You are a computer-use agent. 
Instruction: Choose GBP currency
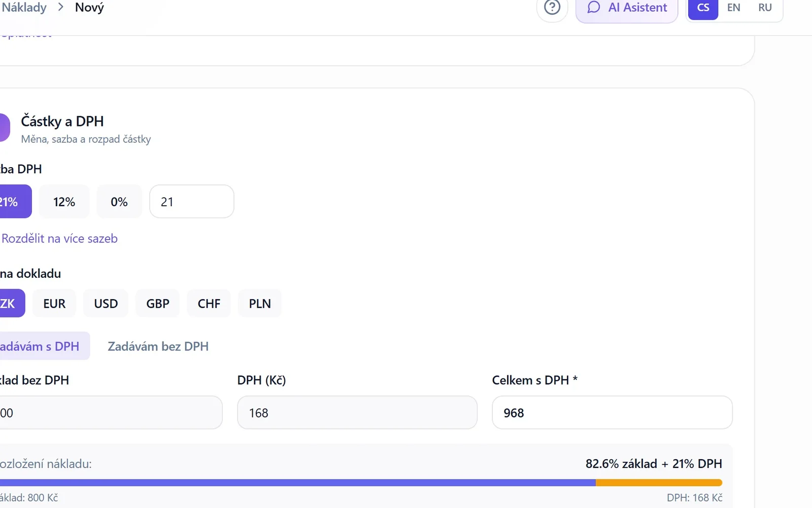tap(158, 303)
